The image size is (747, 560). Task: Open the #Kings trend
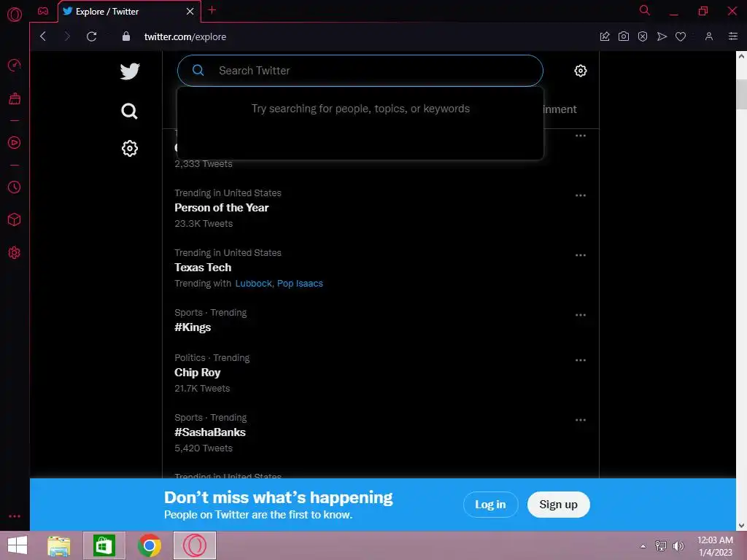click(193, 327)
